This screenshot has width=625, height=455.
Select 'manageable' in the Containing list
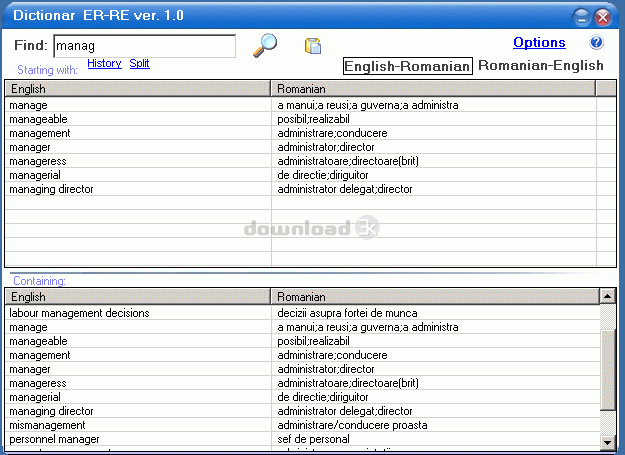(x=38, y=341)
